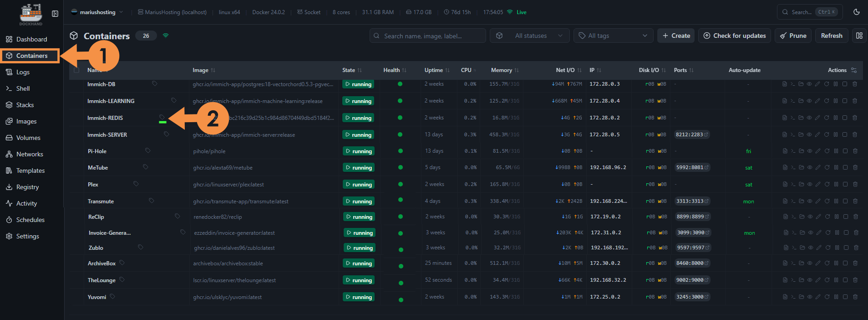Restart the ArchiveBox container
This screenshot has height=320, width=868.
(827, 263)
